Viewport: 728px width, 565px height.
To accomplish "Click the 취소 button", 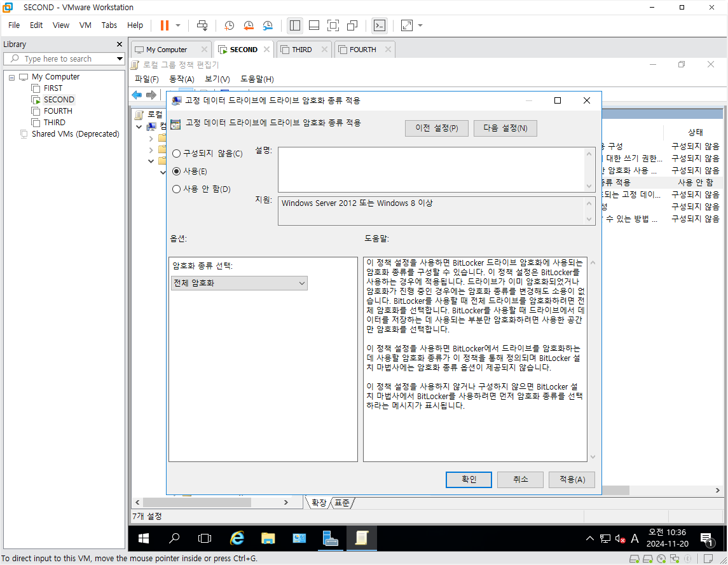I will point(520,480).
